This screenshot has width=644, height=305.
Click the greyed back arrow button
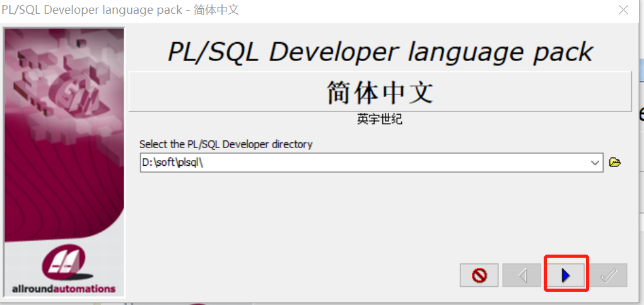coord(522,275)
